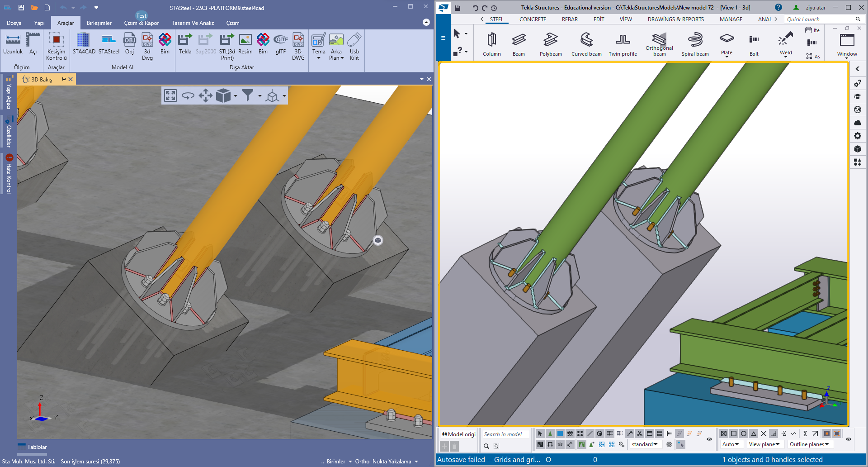The height and width of the screenshot is (467, 868).
Task: Toggle the circle snap switch
Action: [x=744, y=434]
